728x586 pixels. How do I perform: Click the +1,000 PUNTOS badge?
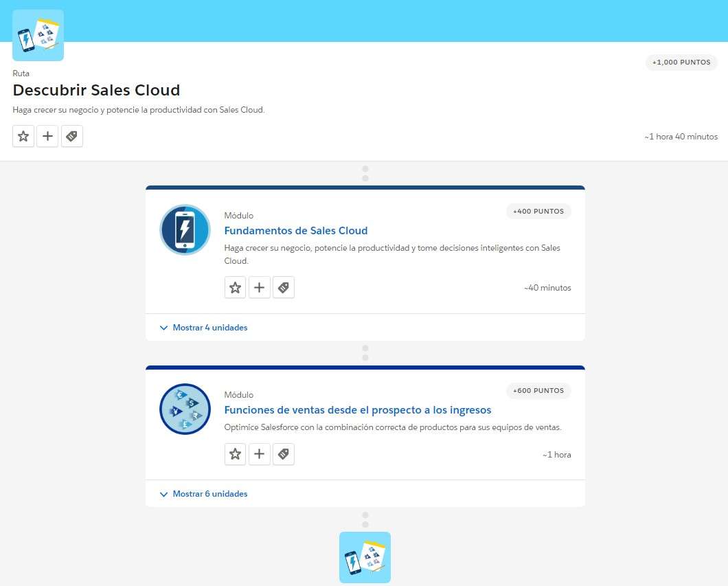coord(681,63)
